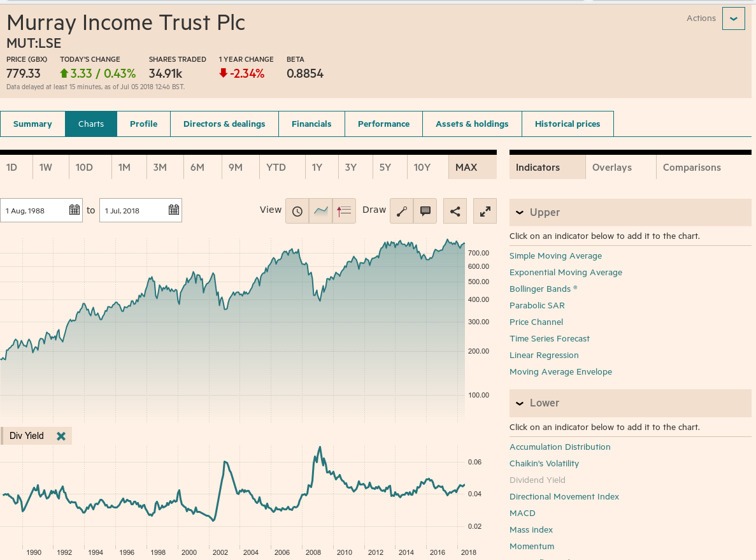This screenshot has height=560, width=756.
Task: Open the Actions dropdown arrow
Action: coord(733,19)
